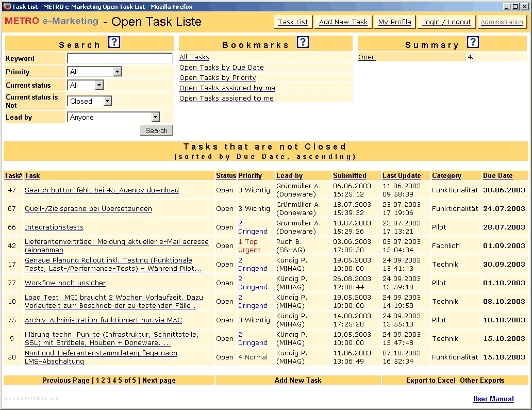This screenshot has height=410, width=532.
Task: Open task Workflow noch unsicher
Action: click(x=65, y=283)
